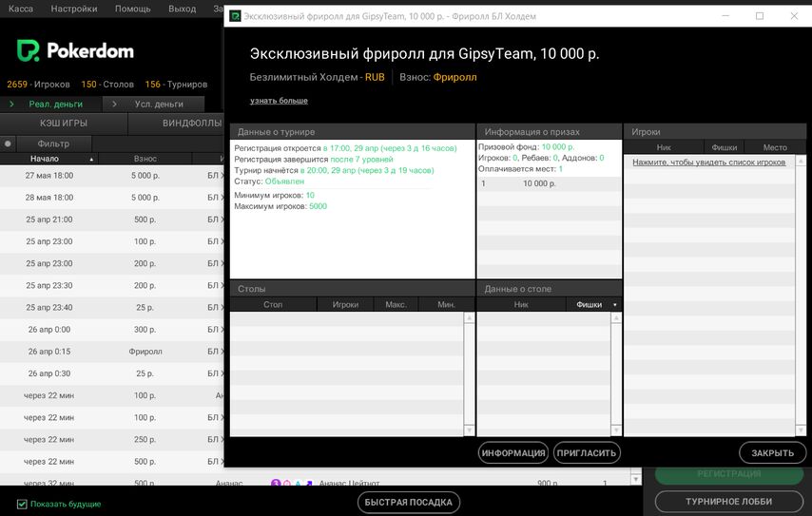The width and height of the screenshot is (812, 516).
Task: Click the down arrow of the Данные о столе scrollbar
Action: (x=616, y=430)
